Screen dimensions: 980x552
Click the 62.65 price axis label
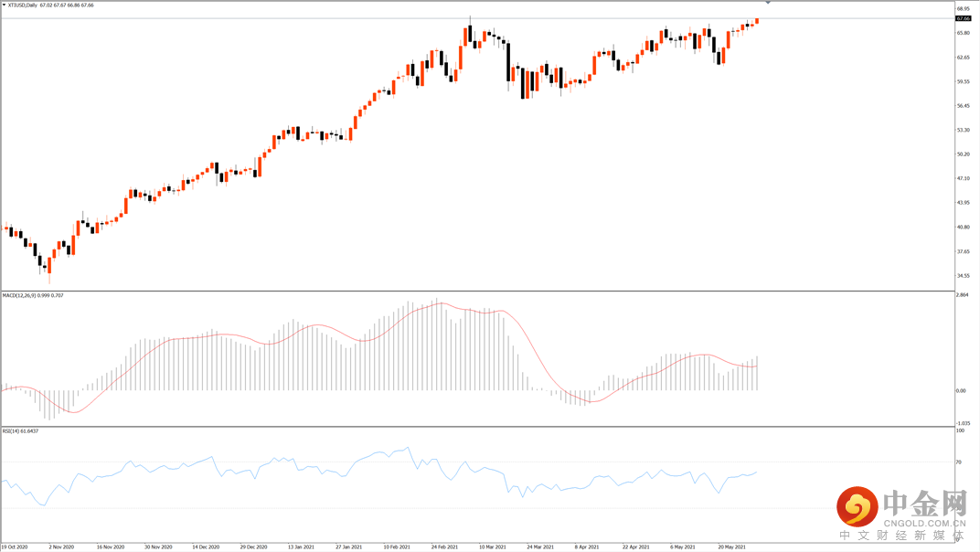tap(964, 57)
